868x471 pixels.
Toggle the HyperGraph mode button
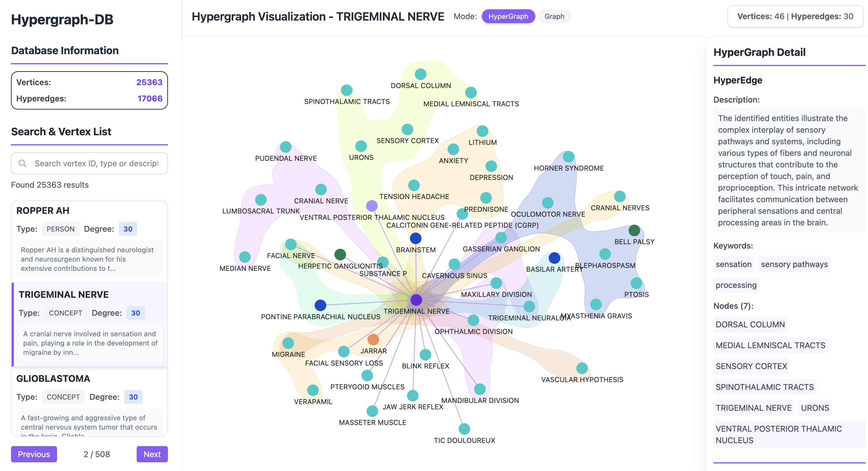tap(508, 16)
